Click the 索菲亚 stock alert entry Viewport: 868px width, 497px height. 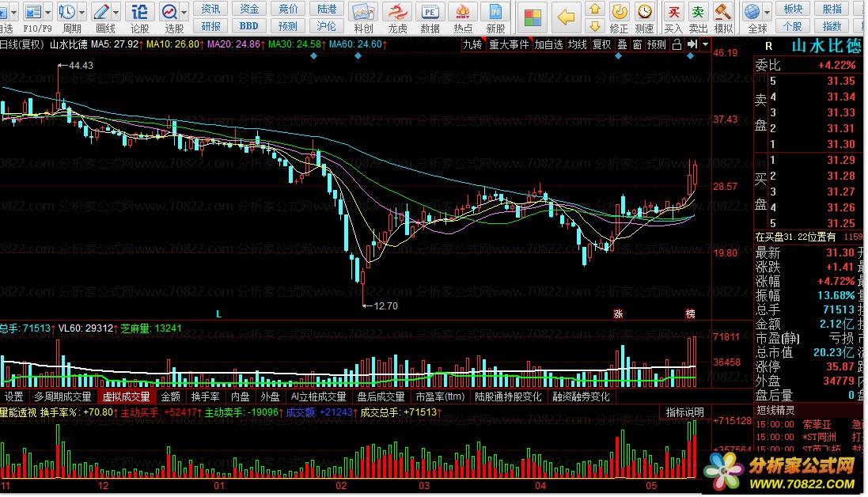click(817, 424)
